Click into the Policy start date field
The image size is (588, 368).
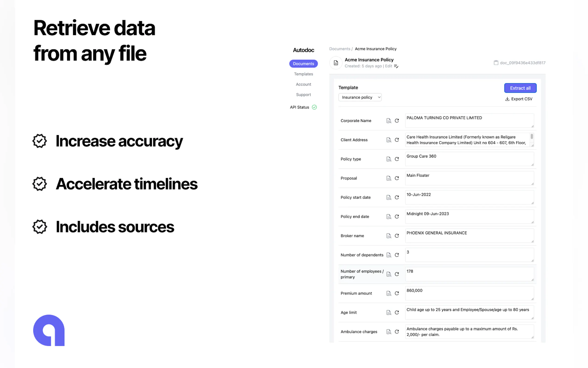coord(469,197)
